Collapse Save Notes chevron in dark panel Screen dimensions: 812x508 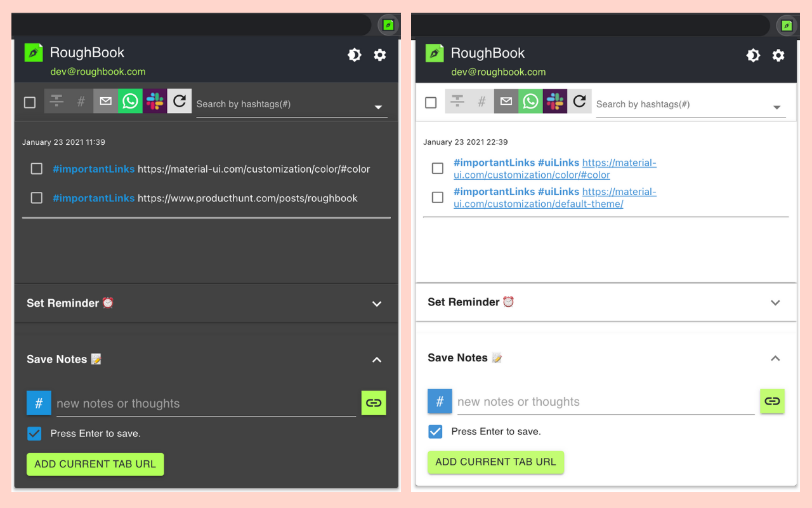[377, 359]
